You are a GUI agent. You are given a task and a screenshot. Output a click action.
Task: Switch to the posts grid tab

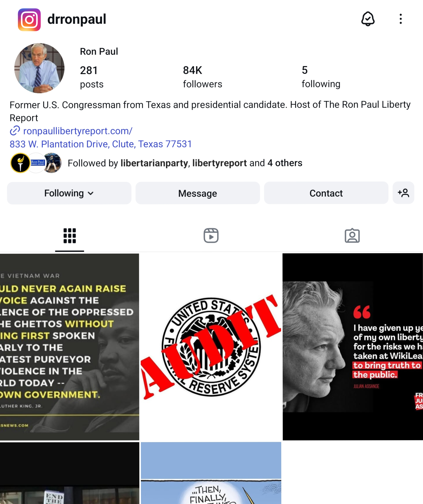click(70, 235)
